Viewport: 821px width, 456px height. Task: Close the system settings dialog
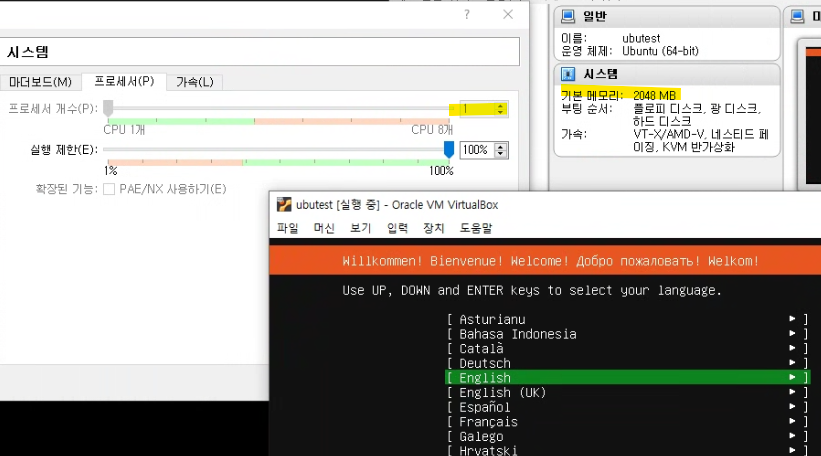(508, 15)
